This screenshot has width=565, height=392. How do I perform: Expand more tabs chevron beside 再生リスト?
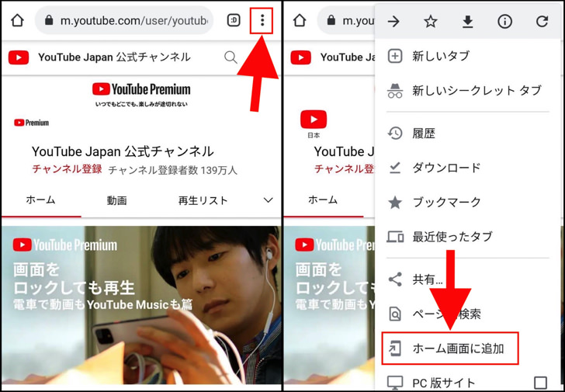pyautogui.click(x=268, y=200)
